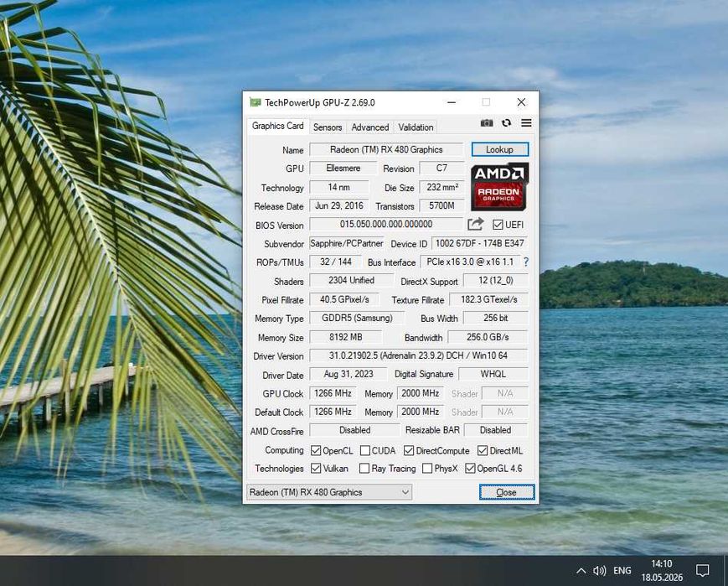Open the volume speaker tray icon
Screen dimensions: 728x586
click(x=599, y=571)
